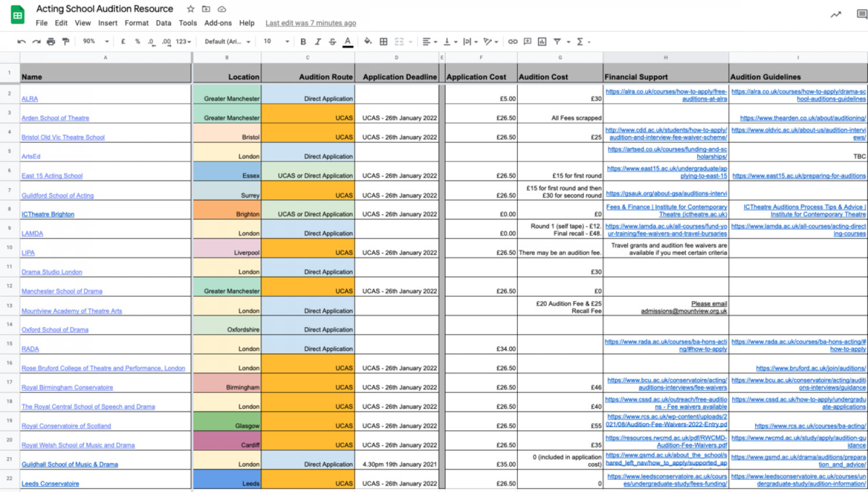Open the Format menu

[137, 23]
